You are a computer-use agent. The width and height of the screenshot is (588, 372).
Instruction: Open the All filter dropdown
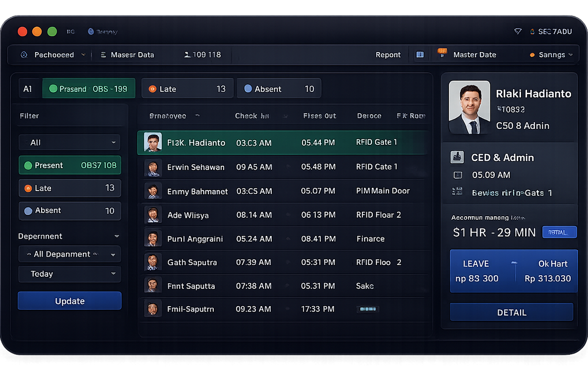pyautogui.click(x=69, y=142)
